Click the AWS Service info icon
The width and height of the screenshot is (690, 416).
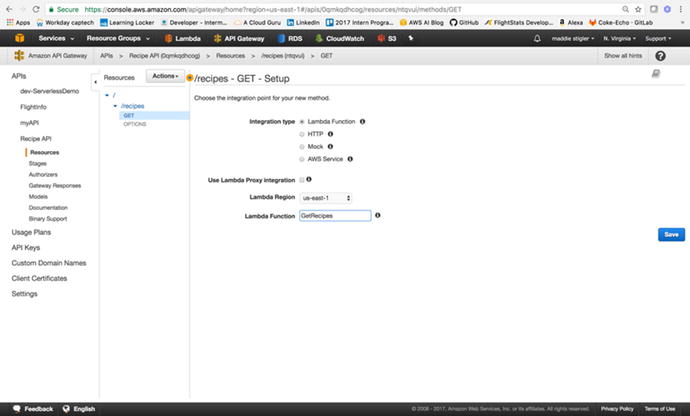point(350,159)
